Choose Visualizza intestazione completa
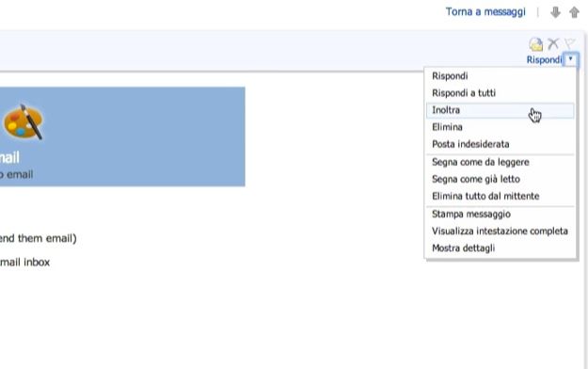The height and width of the screenshot is (369, 588). [501, 231]
